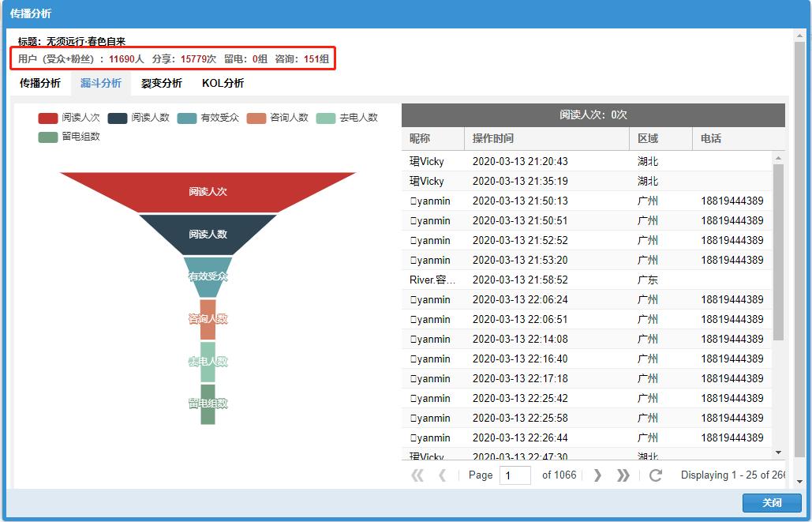This screenshot has width=812, height=522.
Task: Go to the first page of results
Action: 418,475
